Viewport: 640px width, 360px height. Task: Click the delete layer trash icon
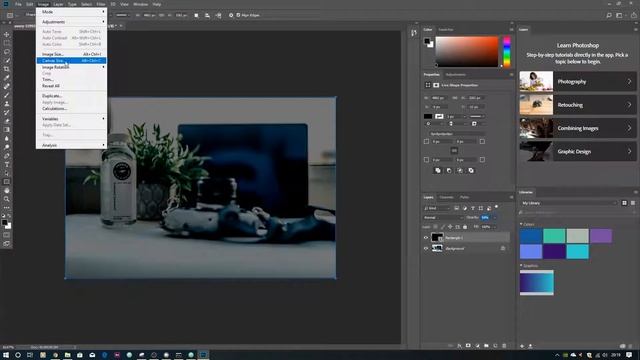click(x=504, y=346)
